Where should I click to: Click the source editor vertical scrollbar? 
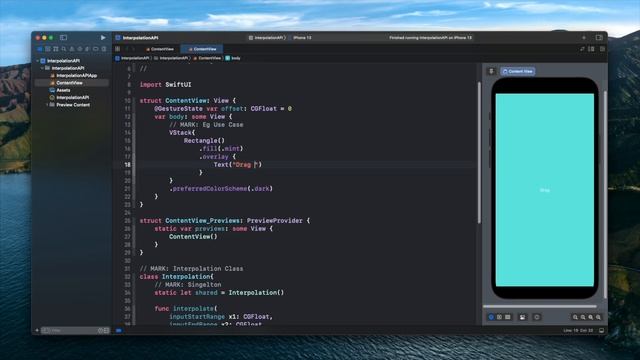(x=479, y=153)
